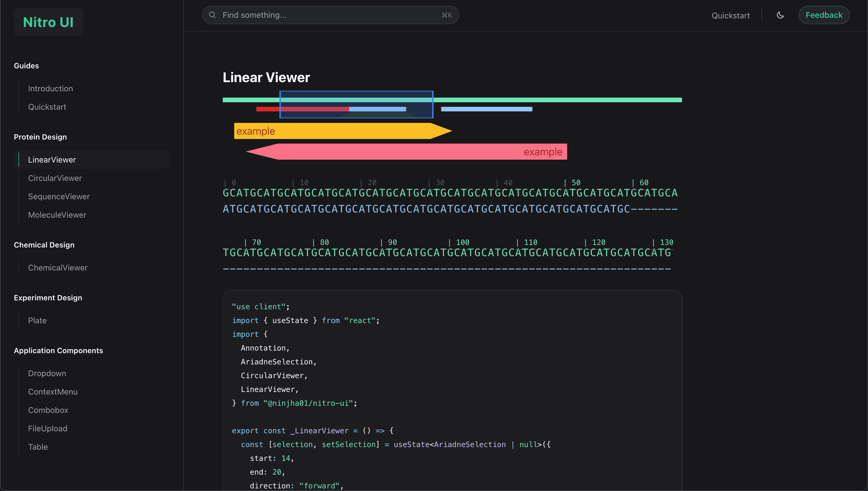Click the 'end: 20' code line
Image resolution: width=868 pixels, height=491 pixels.
tap(267, 472)
